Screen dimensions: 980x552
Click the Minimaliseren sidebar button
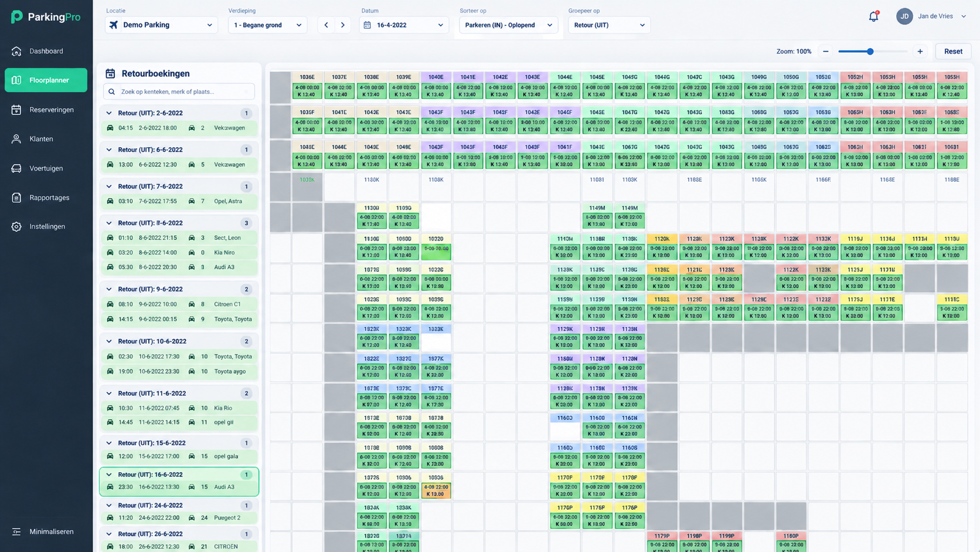[x=46, y=531]
